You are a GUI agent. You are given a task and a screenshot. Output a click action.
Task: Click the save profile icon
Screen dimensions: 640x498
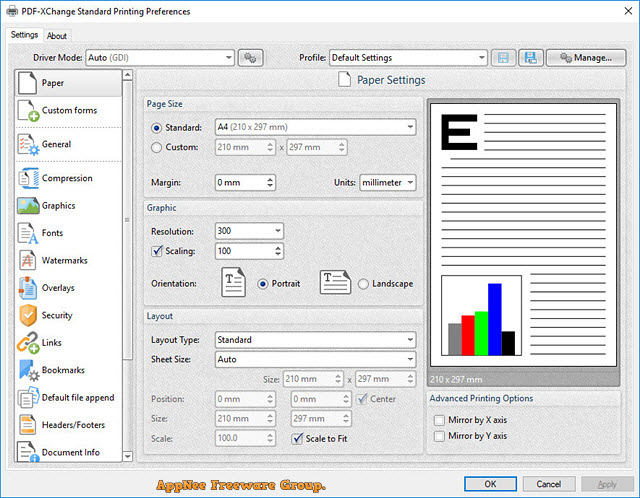[503, 58]
